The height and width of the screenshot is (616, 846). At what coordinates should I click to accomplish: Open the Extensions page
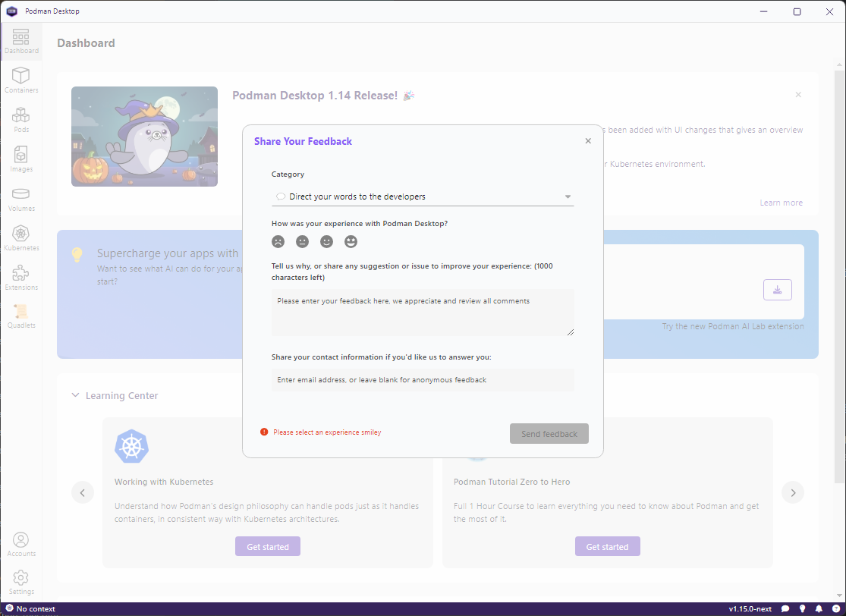[21, 275]
